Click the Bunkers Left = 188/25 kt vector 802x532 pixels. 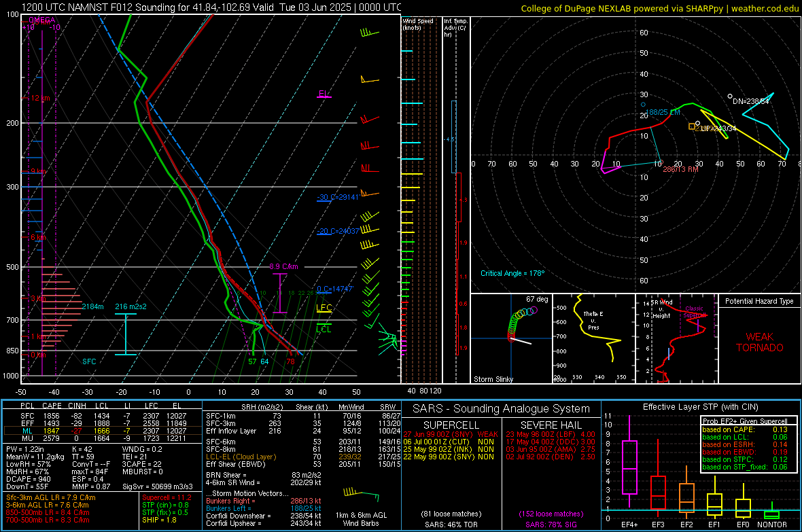pyautogui.click(x=264, y=508)
